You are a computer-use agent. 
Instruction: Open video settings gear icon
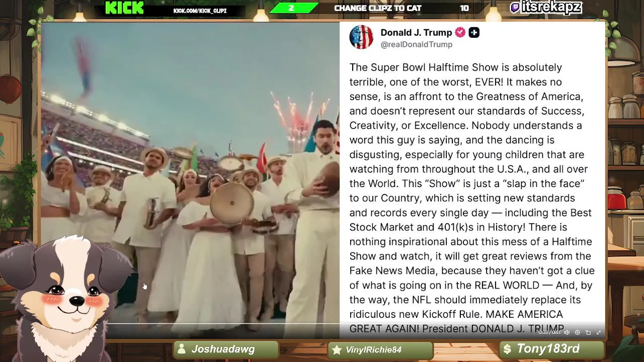578,332
